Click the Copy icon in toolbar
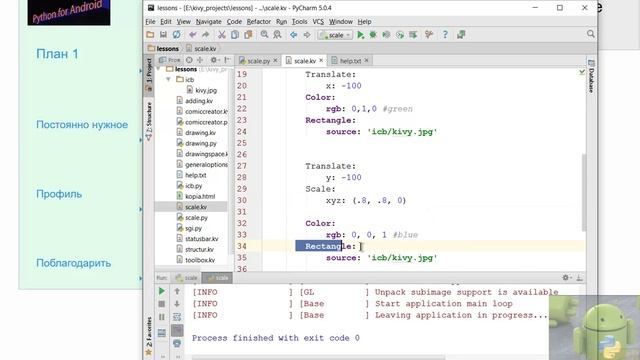The height and width of the screenshot is (360, 640). 235,35
